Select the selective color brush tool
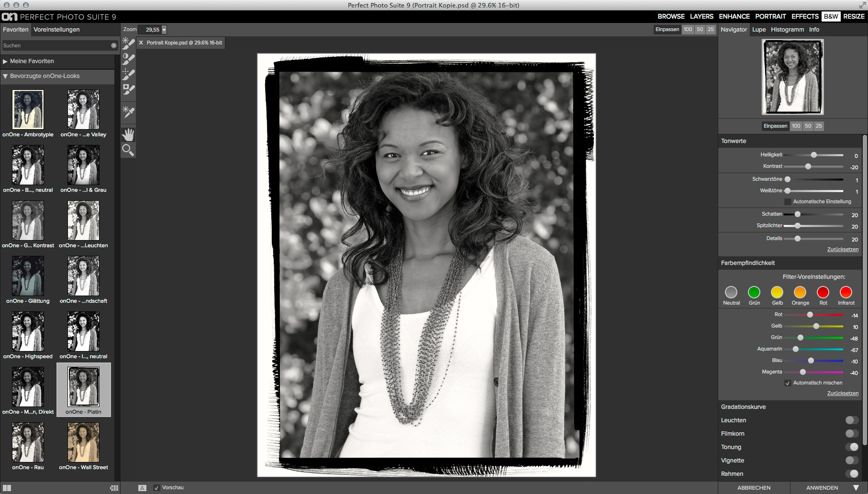The image size is (868, 494). (x=128, y=89)
